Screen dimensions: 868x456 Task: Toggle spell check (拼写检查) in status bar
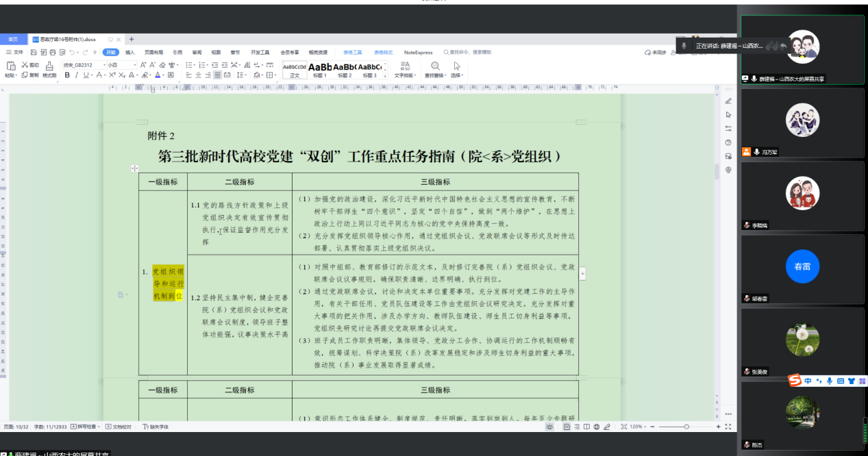click(x=86, y=427)
